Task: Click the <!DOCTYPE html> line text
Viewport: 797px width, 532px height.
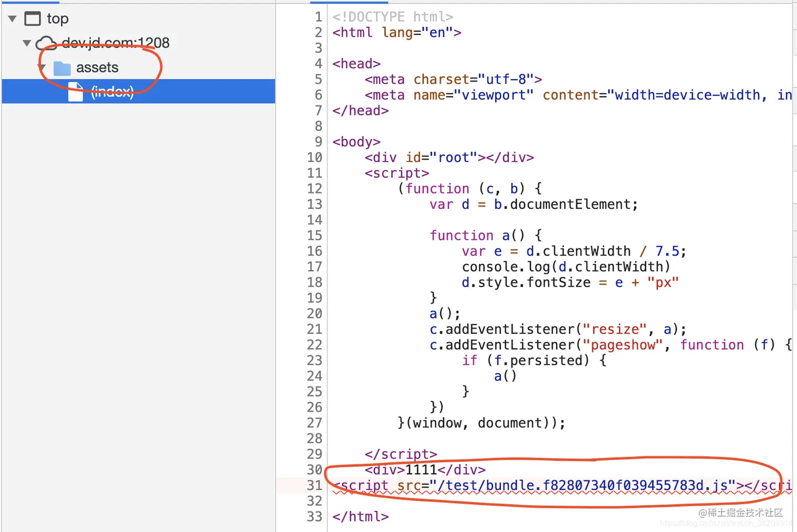Action: (x=393, y=17)
